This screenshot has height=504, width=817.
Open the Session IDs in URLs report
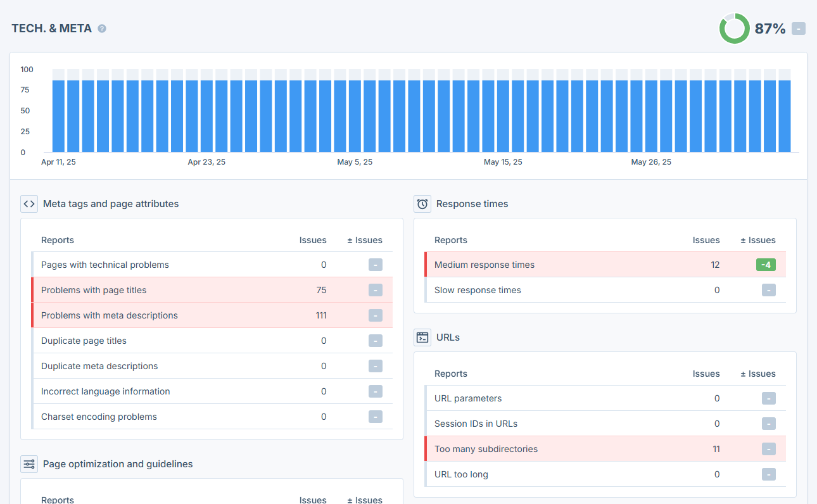click(x=476, y=424)
